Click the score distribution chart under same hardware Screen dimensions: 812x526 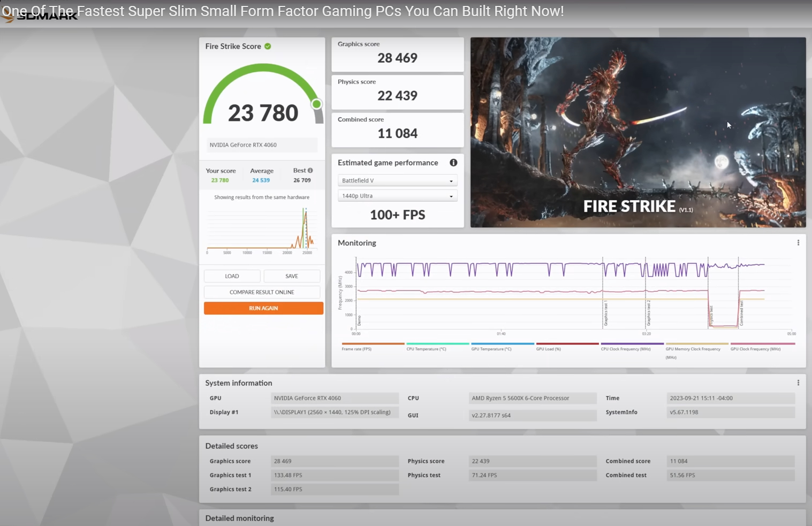point(261,231)
